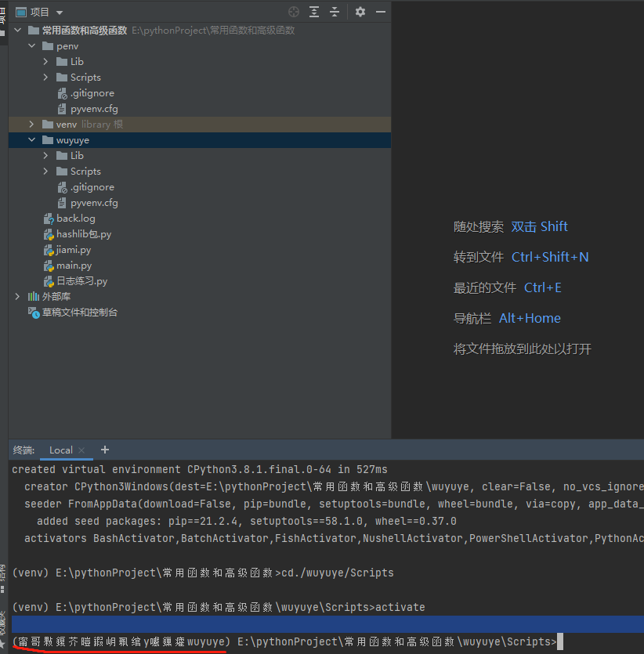Click the Expand All icon in project toolbar

(314, 12)
